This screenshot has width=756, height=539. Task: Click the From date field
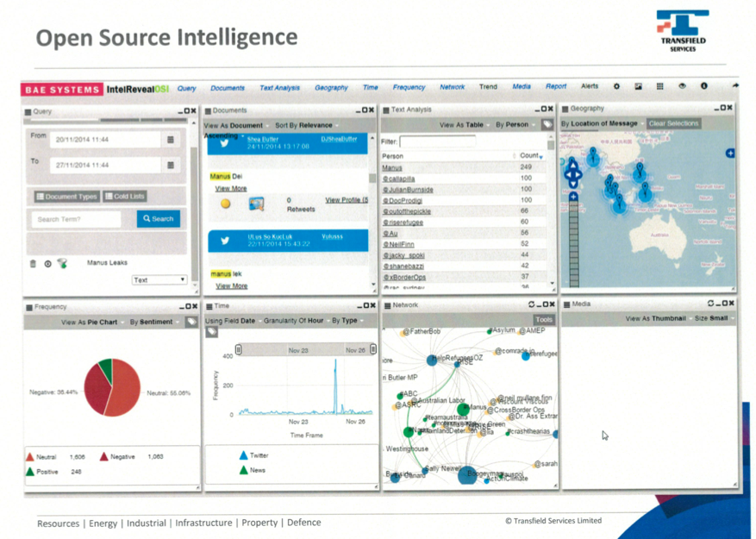tap(105, 140)
